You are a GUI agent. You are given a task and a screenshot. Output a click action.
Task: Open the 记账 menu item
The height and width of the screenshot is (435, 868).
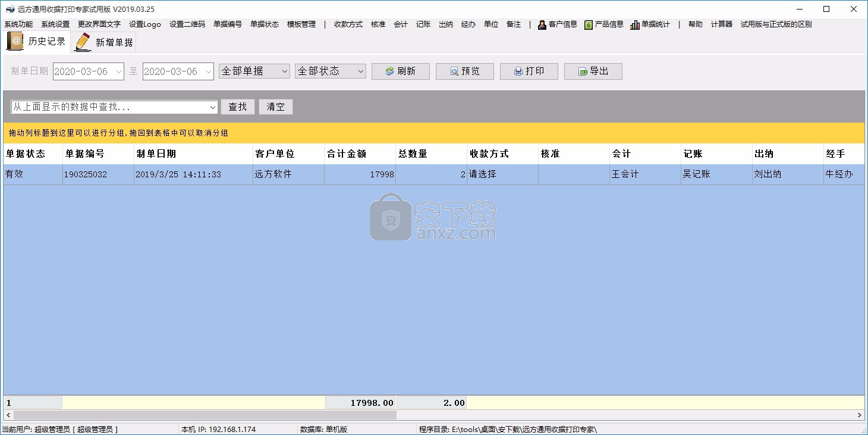point(423,24)
